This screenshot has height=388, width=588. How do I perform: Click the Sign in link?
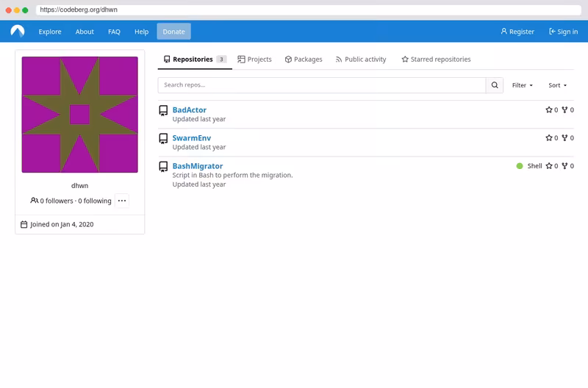(x=563, y=32)
